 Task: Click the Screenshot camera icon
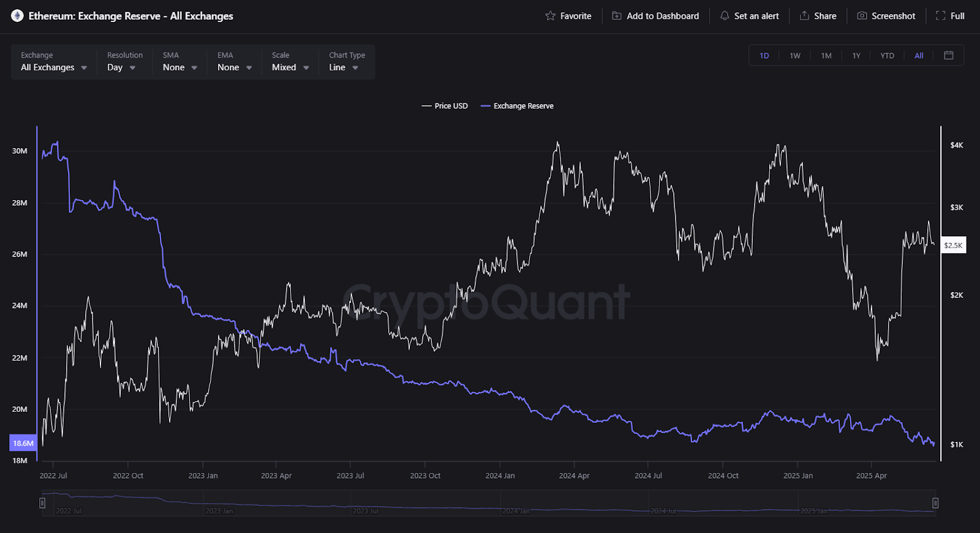[x=862, y=16]
